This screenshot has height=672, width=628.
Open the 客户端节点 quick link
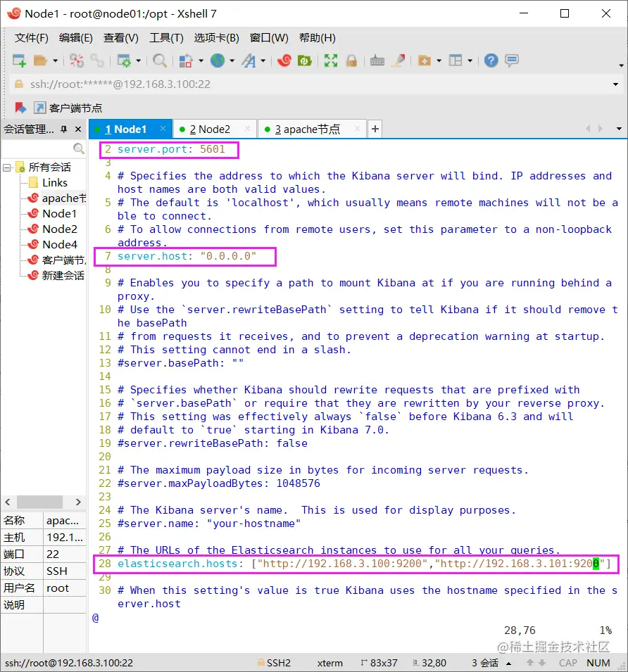[68, 108]
